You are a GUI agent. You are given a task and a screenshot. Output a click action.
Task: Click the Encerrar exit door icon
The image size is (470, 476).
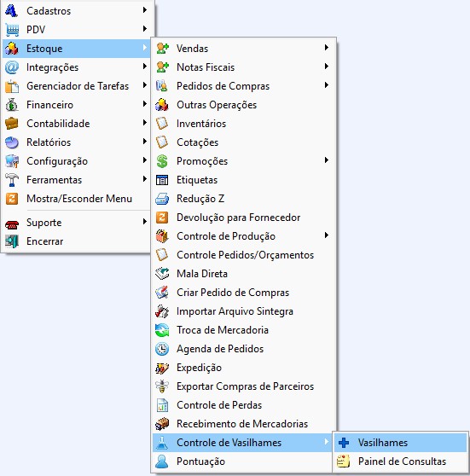pos(12,241)
